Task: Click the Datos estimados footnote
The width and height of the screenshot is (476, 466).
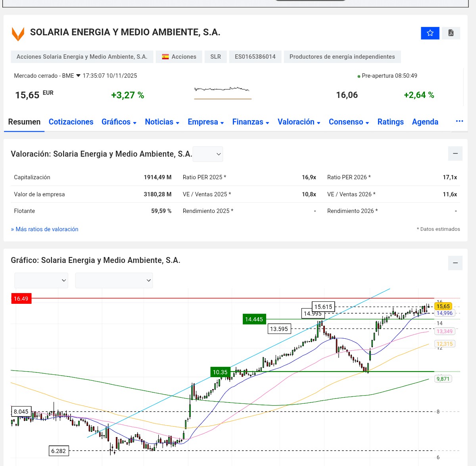Action: point(438,229)
